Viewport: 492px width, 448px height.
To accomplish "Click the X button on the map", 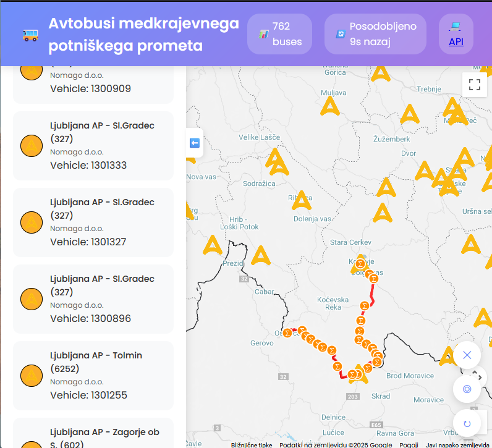I will (467, 355).
